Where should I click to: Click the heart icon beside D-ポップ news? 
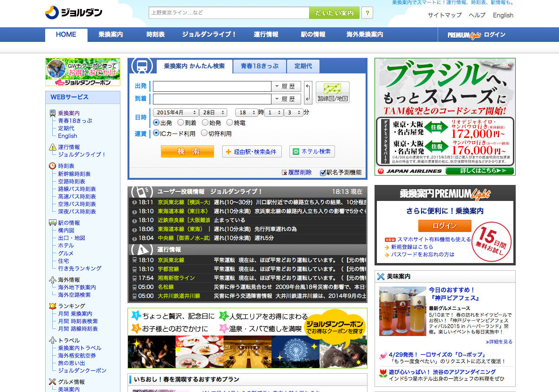tap(383, 355)
